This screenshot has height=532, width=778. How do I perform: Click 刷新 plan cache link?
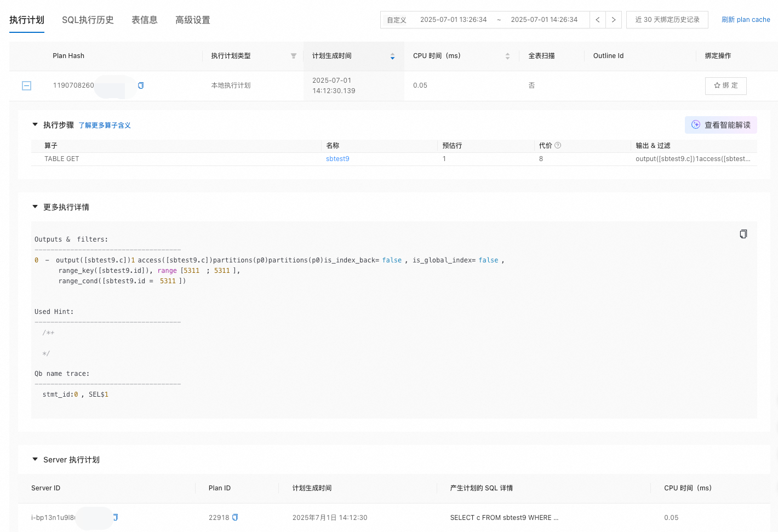[746, 20]
